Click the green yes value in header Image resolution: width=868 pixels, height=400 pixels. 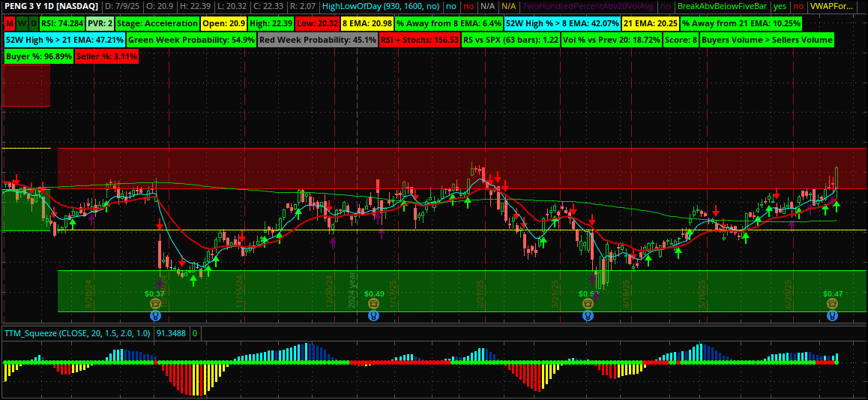780,7
